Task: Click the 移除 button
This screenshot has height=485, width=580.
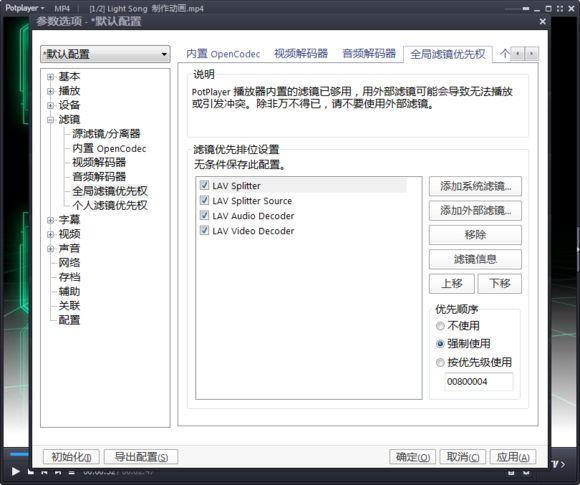Action: [x=475, y=235]
